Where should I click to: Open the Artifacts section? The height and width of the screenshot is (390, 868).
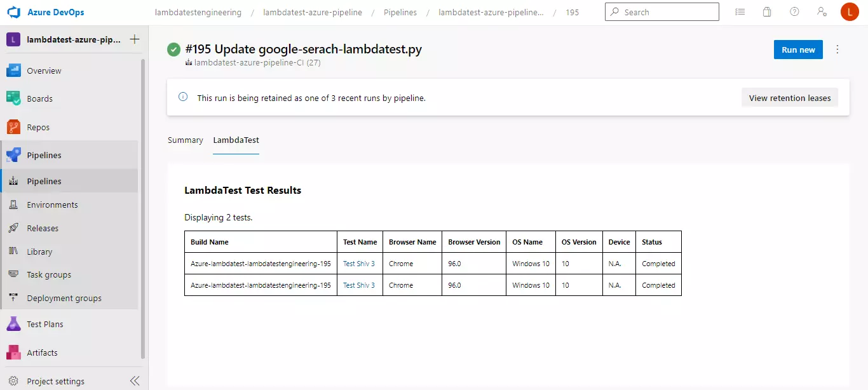[x=42, y=352]
